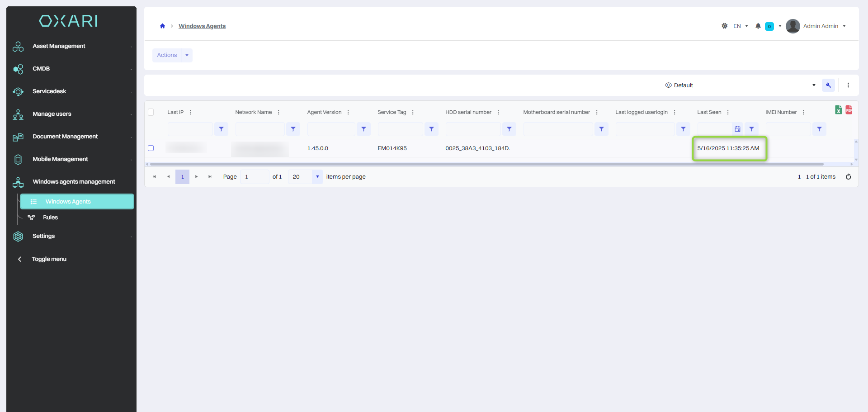Click the home breadcrumb icon

pyautogui.click(x=162, y=26)
